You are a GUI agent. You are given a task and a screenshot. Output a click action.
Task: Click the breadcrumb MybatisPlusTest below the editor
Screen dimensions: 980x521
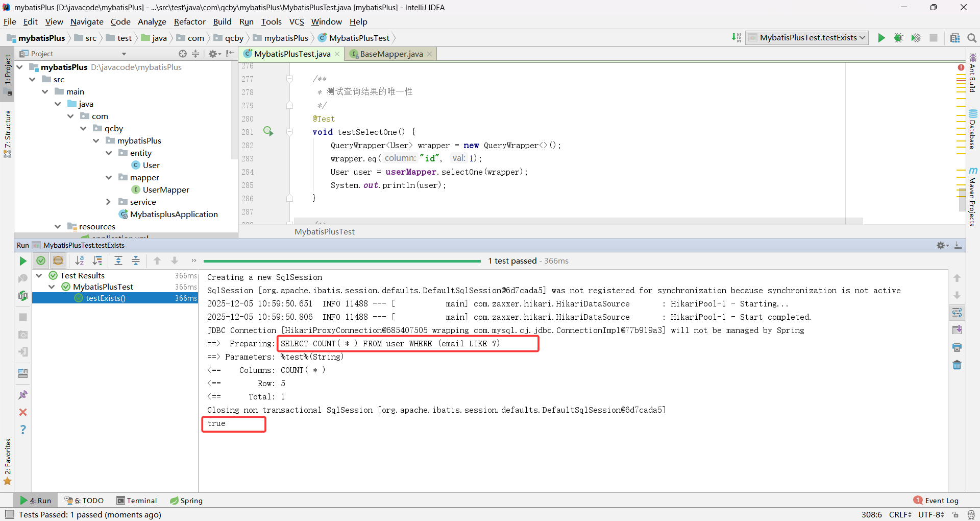coord(325,231)
